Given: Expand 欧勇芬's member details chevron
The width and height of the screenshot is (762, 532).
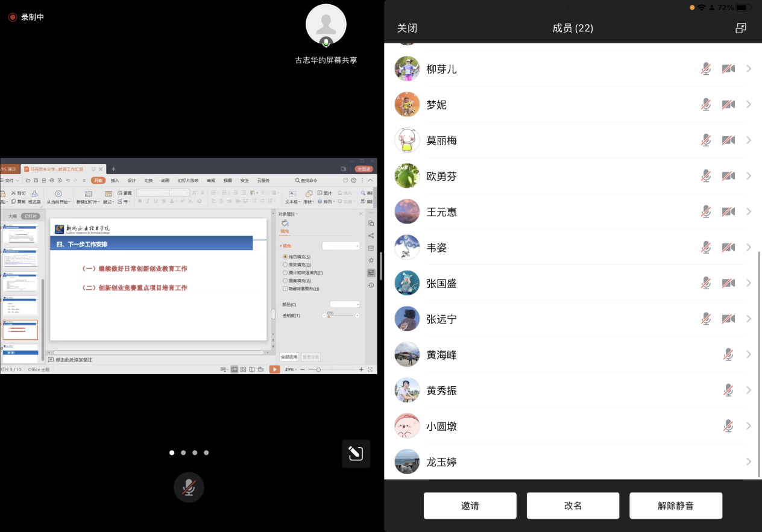Looking at the screenshot, I should (749, 176).
